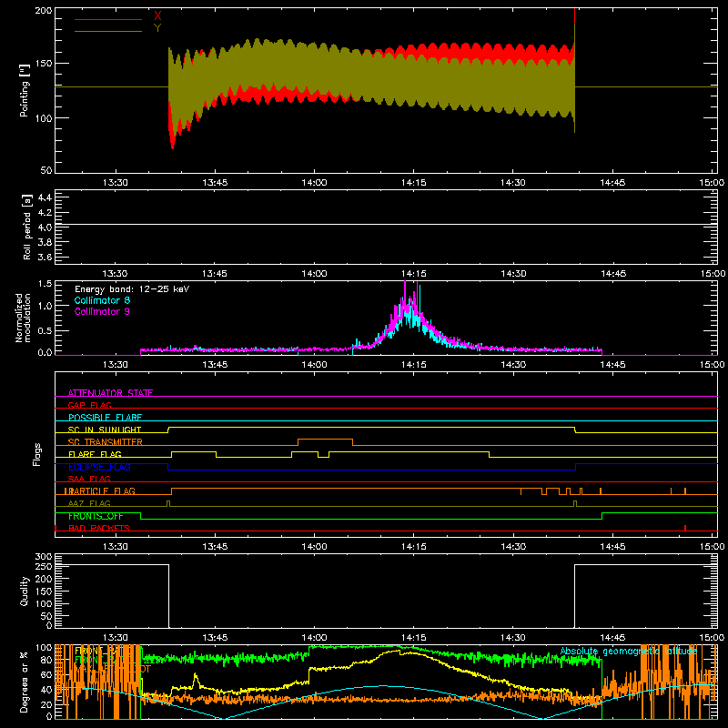Click the magenta 'Collimator 9' label
Screen dimensions: 728x728
click(102, 311)
